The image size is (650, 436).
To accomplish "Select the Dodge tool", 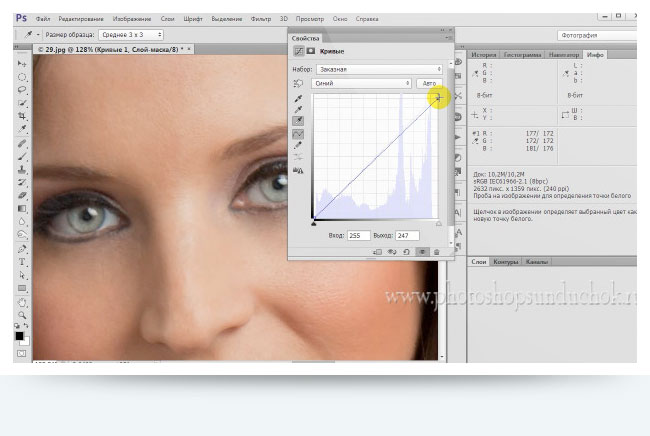I will pyautogui.click(x=22, y=235).
